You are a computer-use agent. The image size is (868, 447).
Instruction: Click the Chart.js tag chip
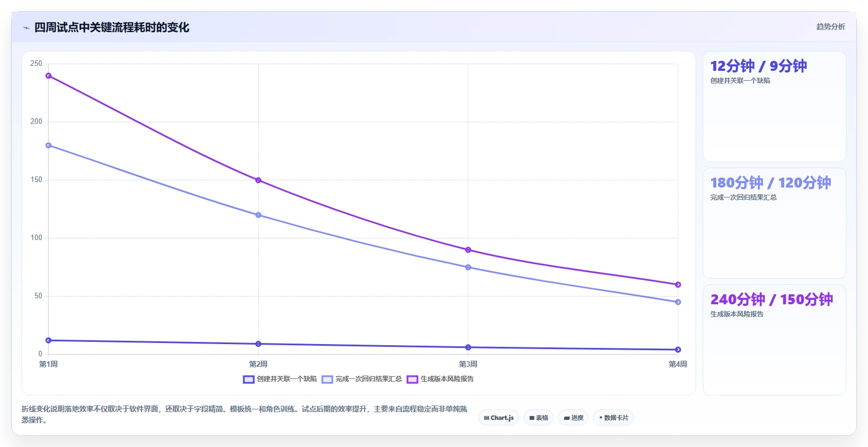pos(499,418)
